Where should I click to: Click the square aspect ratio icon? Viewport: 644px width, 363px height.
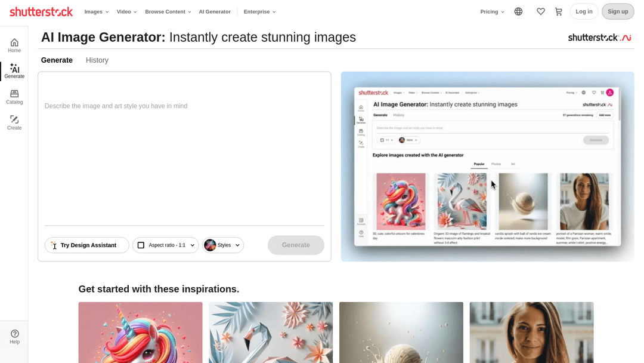coord(141,245)
